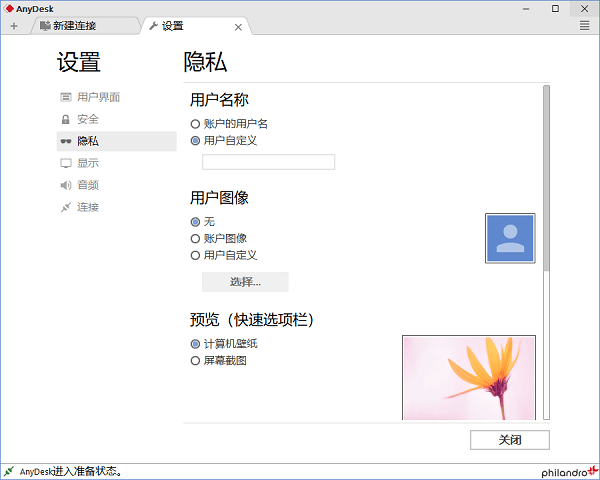Click the custom user name text field
Viewport: 600px width, 480px height.
click(x=268, y=162)
